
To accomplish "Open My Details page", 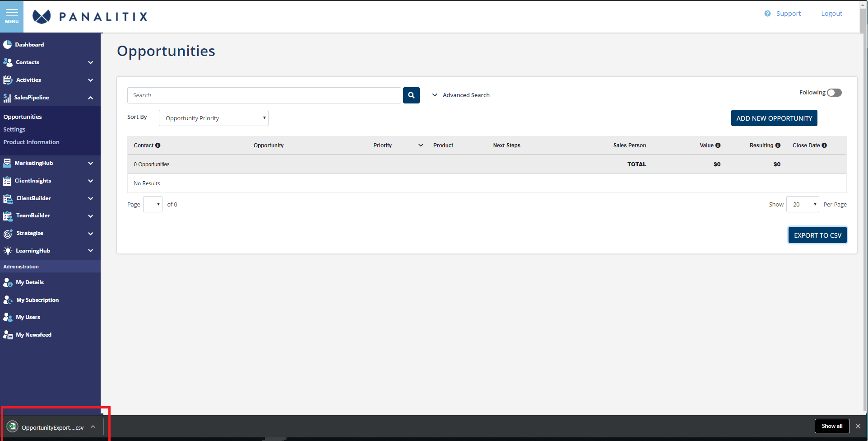I will tap(30, 282).
